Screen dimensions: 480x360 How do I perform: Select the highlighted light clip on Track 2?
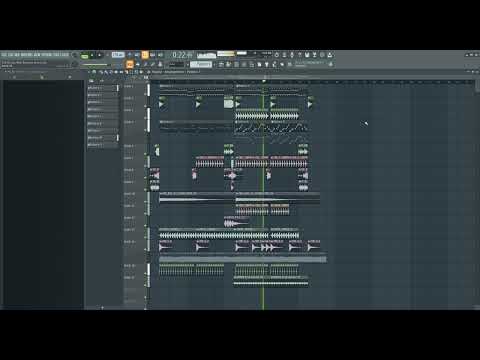point(228,102)
